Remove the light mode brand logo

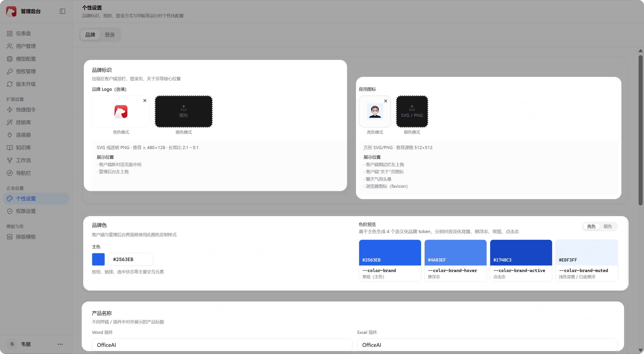(145, 100)
